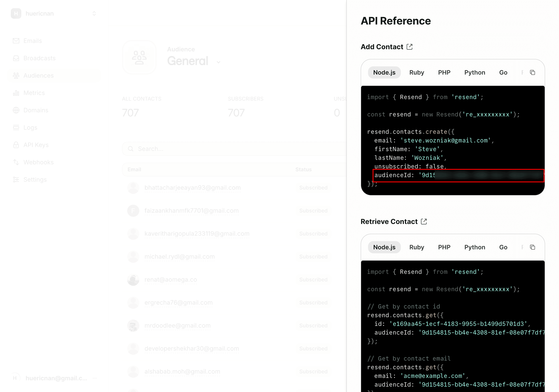Click the Webhooks arrows icon
The height and width of the screenshot is (392, 559).
(x=16, y=162)
